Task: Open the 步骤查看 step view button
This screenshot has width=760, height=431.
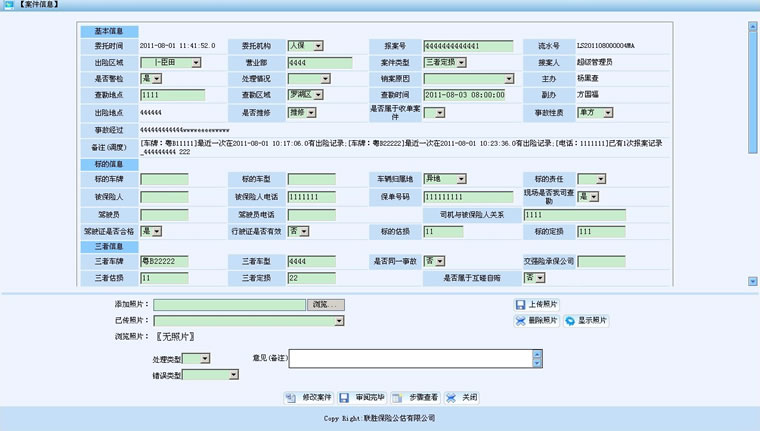Action: [415, 398]
